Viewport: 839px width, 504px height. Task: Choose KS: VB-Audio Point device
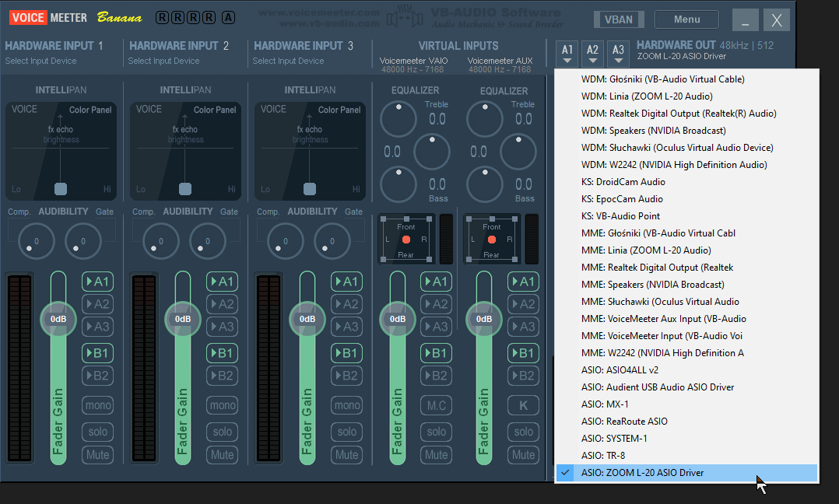(686, 216)
